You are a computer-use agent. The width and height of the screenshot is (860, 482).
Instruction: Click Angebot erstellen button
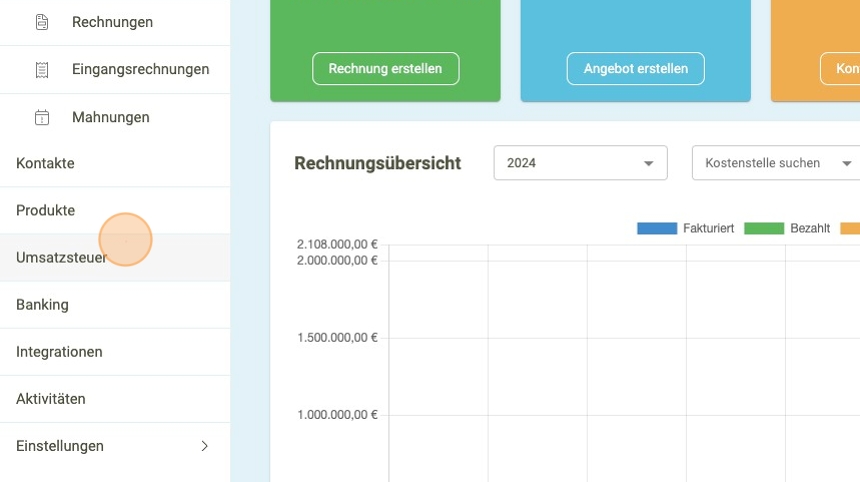point(636,69)
